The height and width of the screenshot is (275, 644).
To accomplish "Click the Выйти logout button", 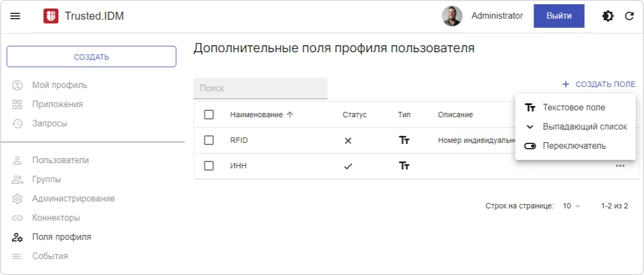I will (x=559, y=16).
